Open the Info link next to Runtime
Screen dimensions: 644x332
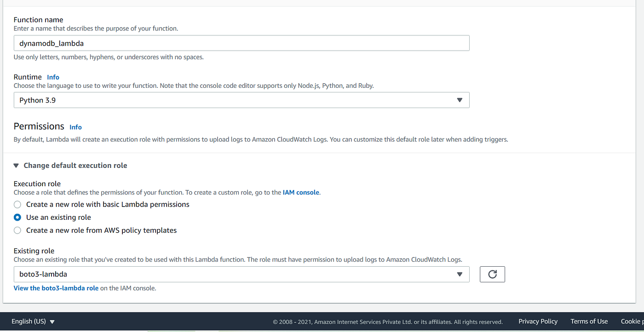point(53,77)
